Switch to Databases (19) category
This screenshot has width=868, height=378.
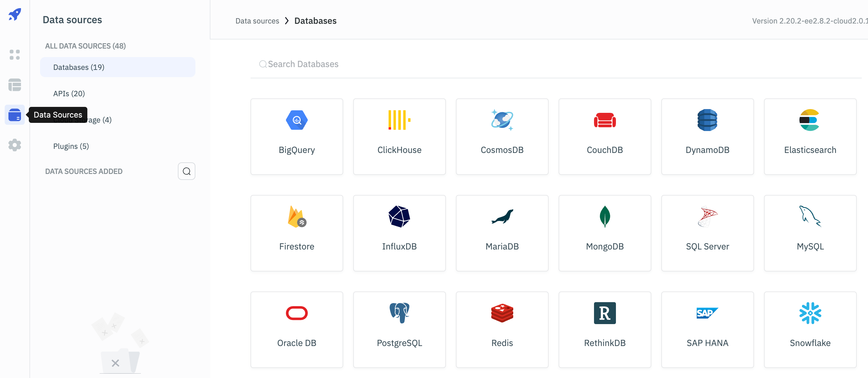(79, 67)
